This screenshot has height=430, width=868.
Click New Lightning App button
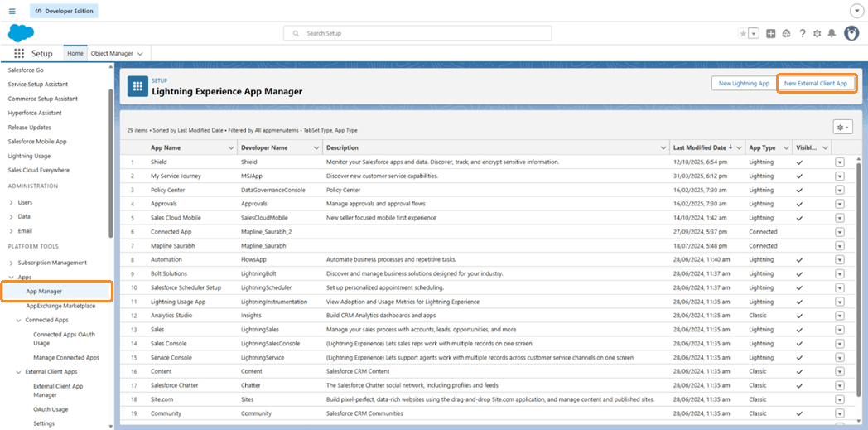[x=744, y=83]
